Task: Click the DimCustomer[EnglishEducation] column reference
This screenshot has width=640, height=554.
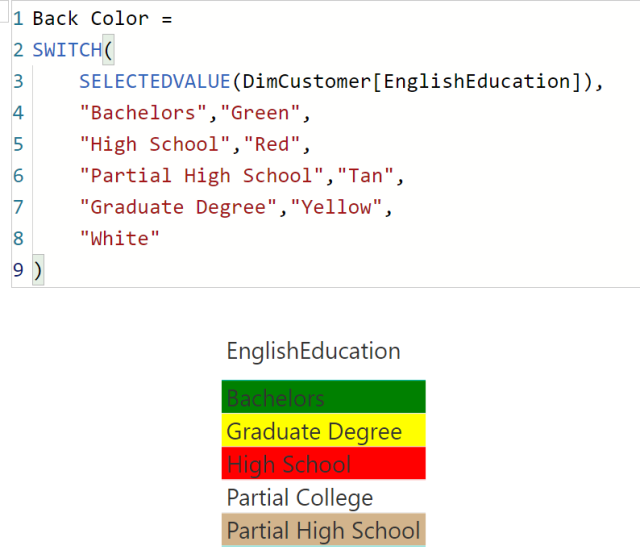Action: (x=411, y=81)
